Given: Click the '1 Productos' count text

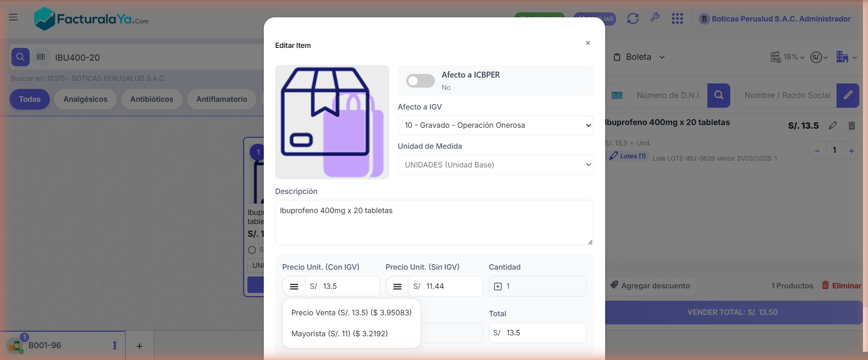Looking at the screenshot, I should pyautogui.click(x=792, y=286).
